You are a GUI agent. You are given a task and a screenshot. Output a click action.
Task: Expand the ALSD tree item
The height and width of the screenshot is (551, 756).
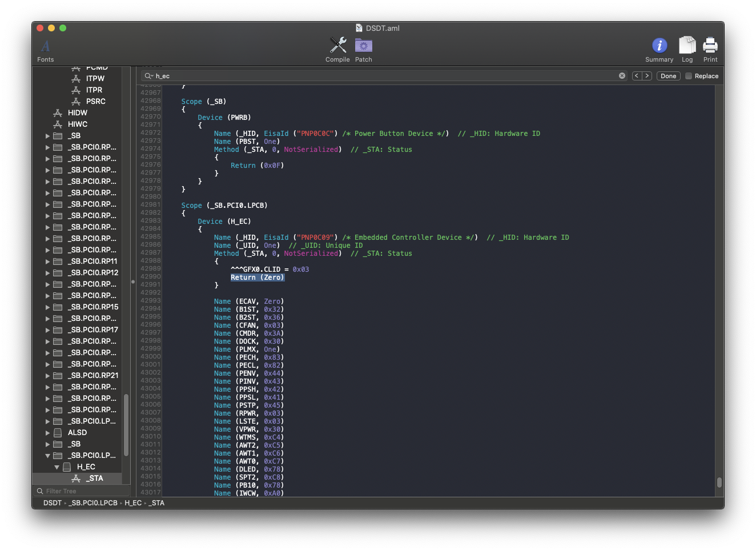point(48,433)
